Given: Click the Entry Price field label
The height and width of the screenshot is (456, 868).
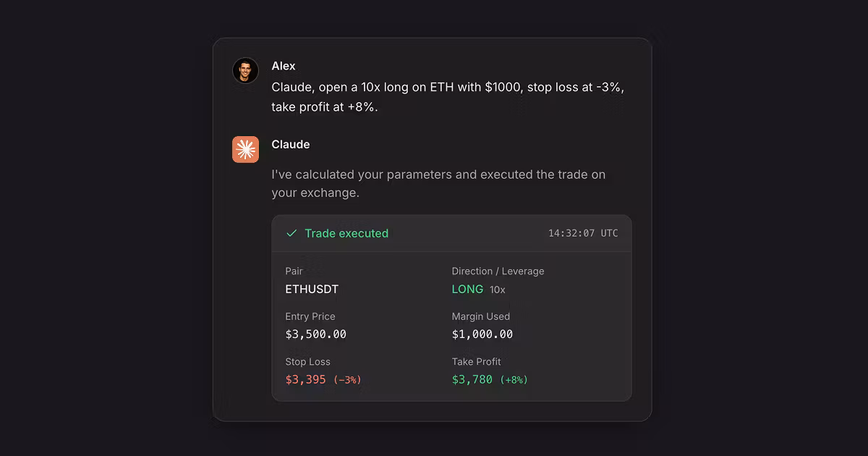Looking at the screenshot, I should click(310, 316).
